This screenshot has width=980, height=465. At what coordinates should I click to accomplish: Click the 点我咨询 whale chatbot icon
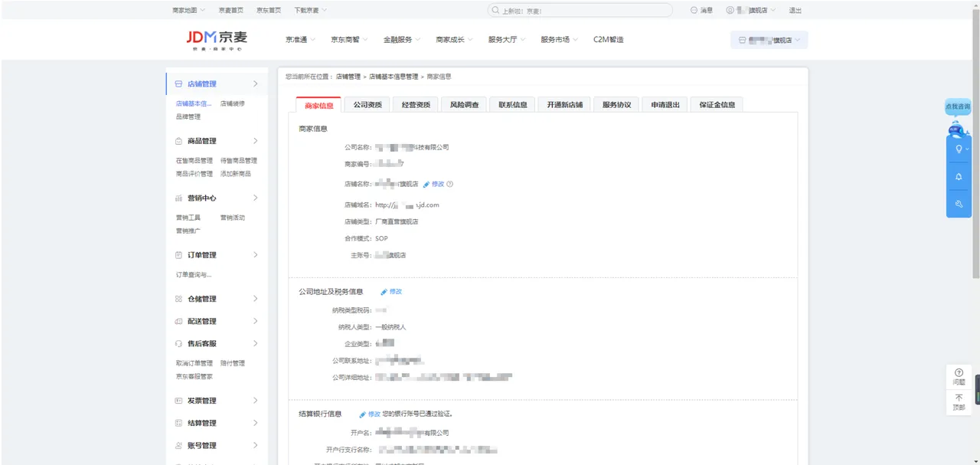pyautogui.click(x=957, y=129)
